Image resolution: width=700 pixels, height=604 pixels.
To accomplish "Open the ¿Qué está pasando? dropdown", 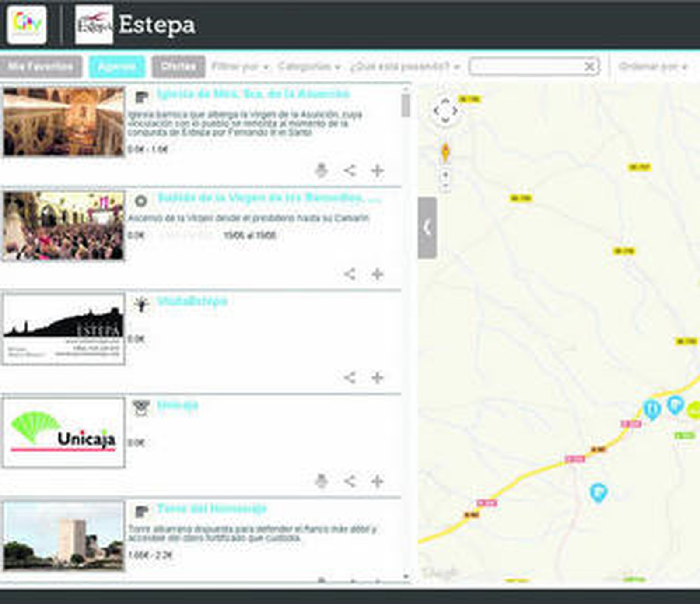I will tap(404, 67).
